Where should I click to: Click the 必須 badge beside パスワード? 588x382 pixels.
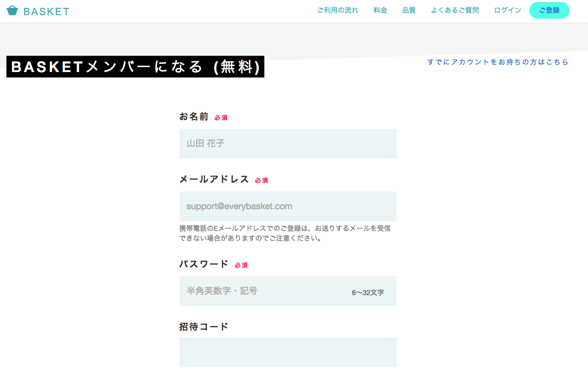point(241,265)
